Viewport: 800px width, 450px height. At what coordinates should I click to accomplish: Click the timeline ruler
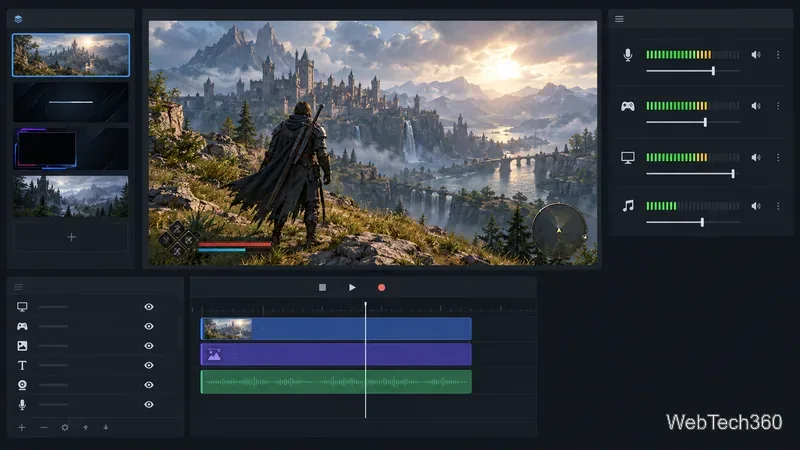tap(363, 308)
